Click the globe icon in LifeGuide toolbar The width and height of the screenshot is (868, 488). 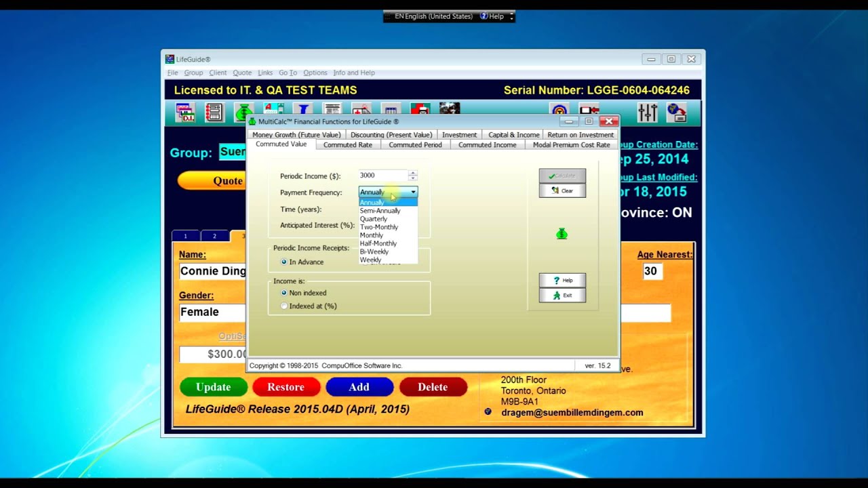click(676, 113)
